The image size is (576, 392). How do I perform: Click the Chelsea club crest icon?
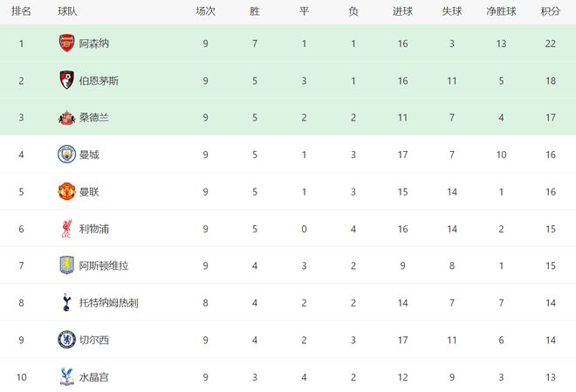66,340
